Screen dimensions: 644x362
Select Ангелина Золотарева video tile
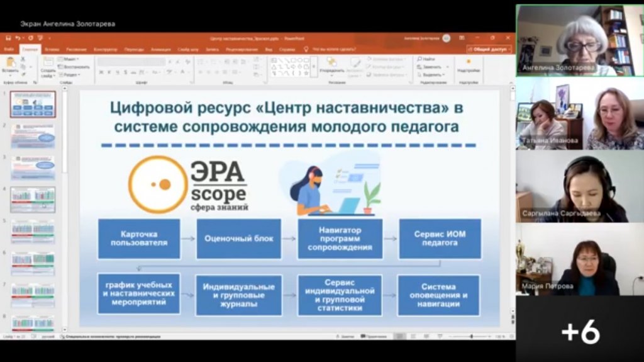coord(579,40)
